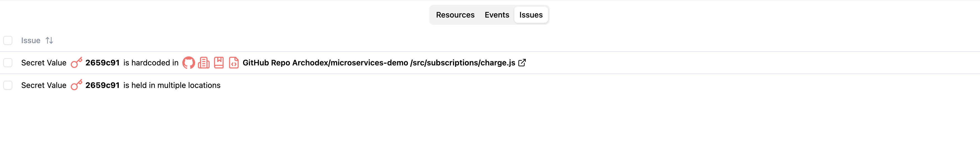The width and height of the screenshot is (980, 167).
Task: Click the GitHub logo icon in the hardcoded issue
Action: 189,62
